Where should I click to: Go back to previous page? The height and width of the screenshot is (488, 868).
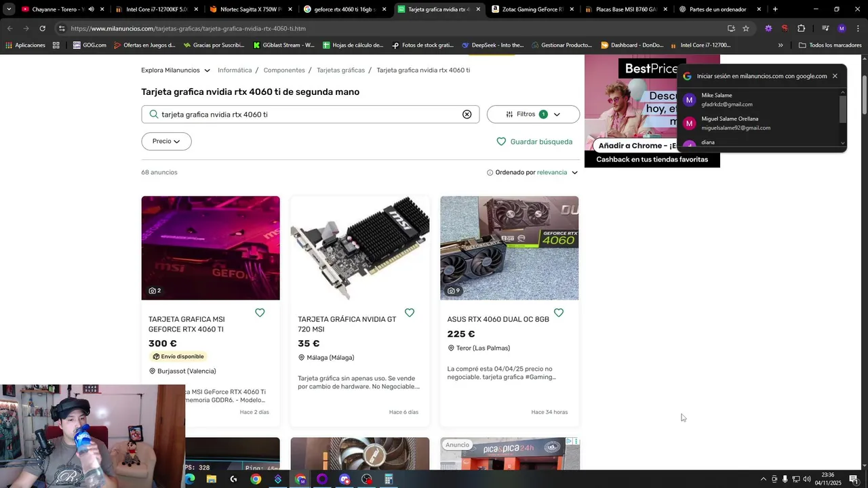[x=9, y=28]
